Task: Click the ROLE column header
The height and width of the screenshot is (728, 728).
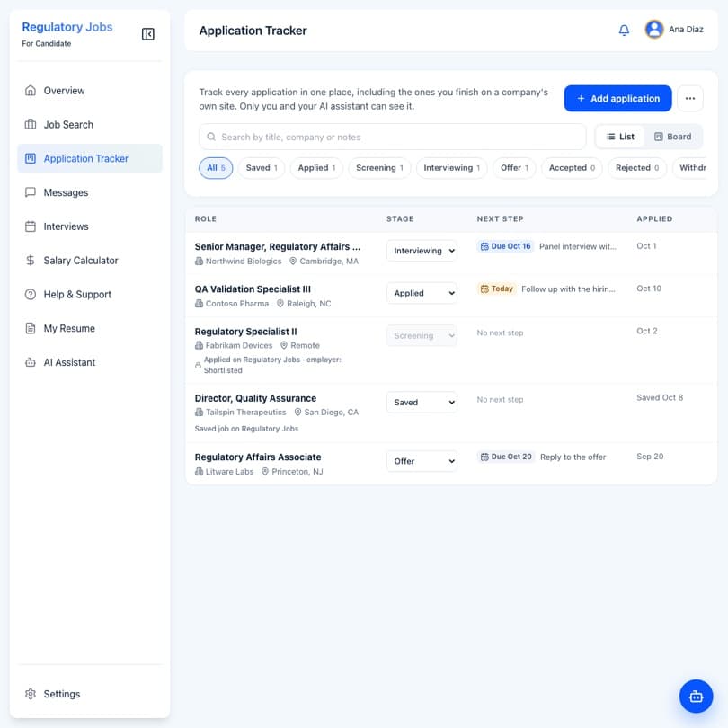Action: pyautogui.click(x=205, y=218)
